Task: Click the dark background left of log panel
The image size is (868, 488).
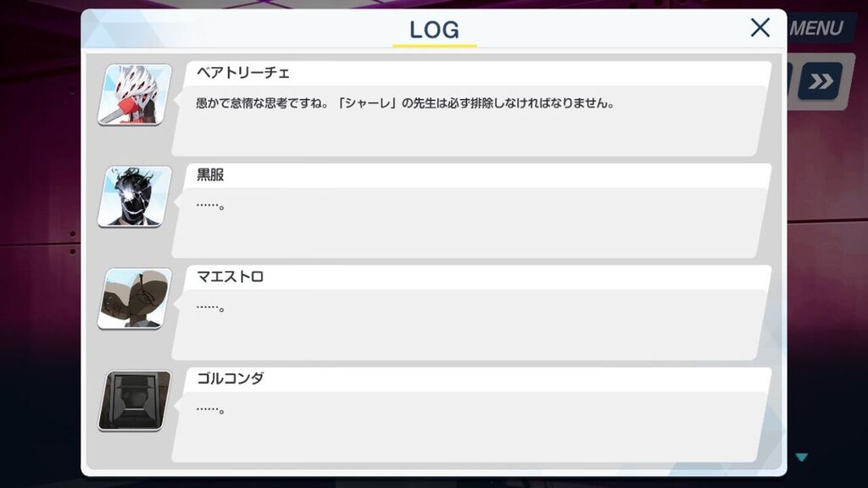Action: pyautogui.click(x=40, y=243)
